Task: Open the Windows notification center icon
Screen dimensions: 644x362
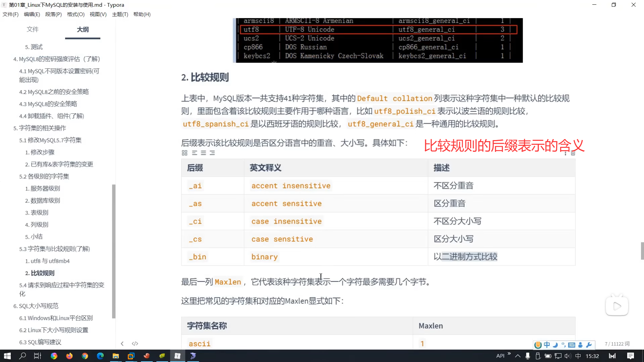Action: [x=631, y=356]
